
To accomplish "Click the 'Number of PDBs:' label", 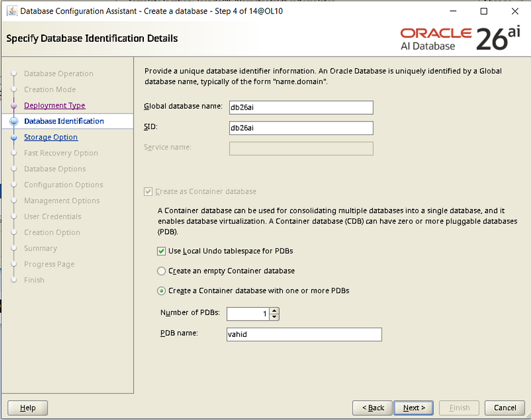I will (x=190, y=313).
